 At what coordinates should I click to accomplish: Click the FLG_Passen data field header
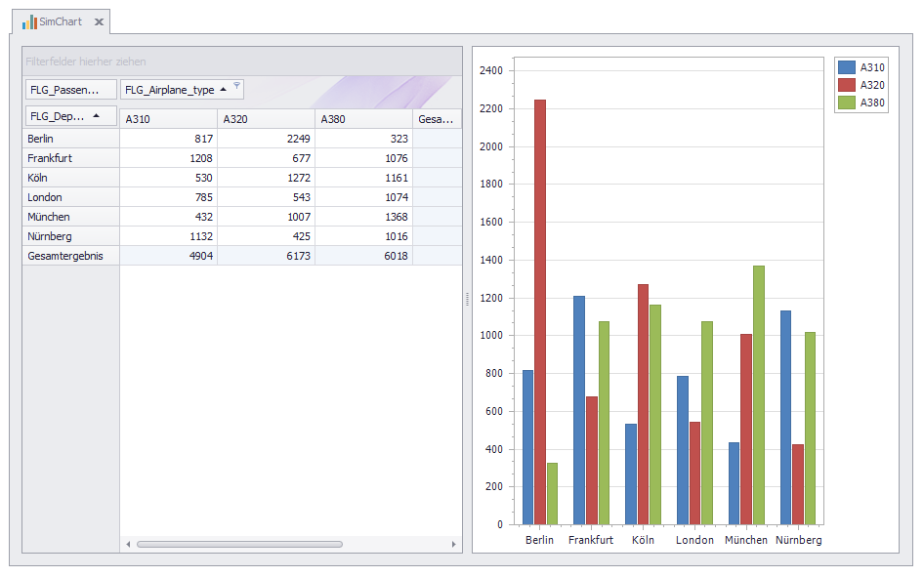(70, 90)
